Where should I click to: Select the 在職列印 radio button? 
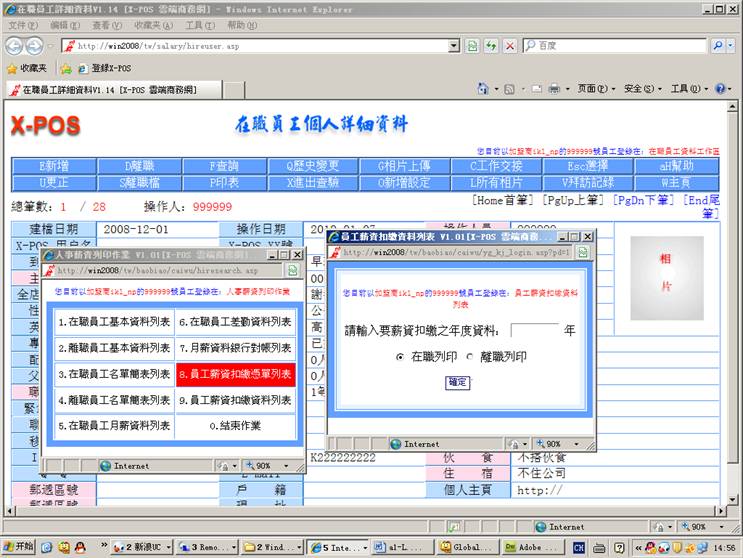pyautogui.click(x=401, y=356)
